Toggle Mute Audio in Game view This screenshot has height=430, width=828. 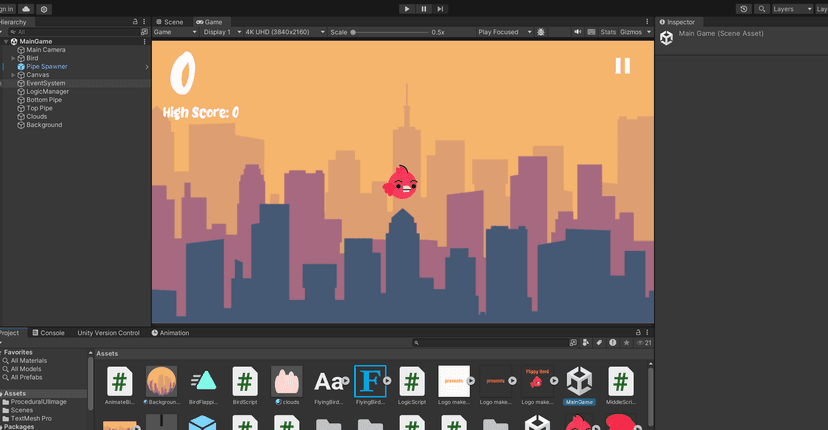tap(578, 32)
